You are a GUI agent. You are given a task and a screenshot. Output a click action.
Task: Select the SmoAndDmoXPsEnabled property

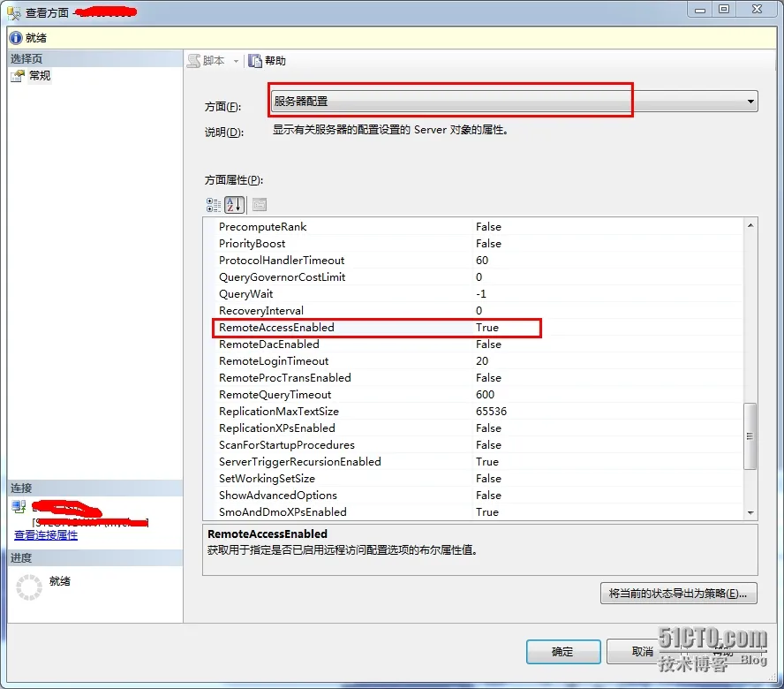pos(283,511)
